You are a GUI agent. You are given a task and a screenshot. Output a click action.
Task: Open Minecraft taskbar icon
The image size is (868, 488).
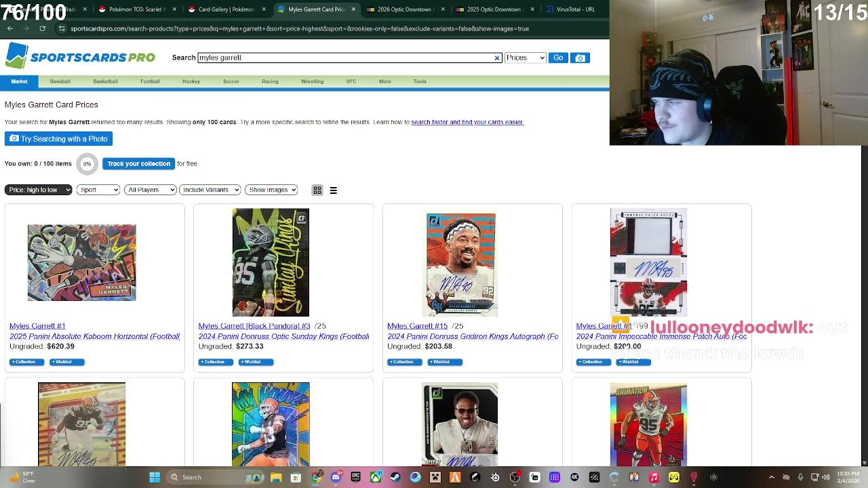click(435, 477)
